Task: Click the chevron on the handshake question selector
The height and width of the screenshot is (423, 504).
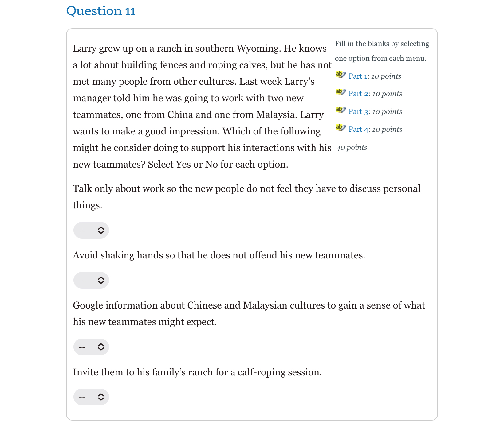Action: point(100,280)
